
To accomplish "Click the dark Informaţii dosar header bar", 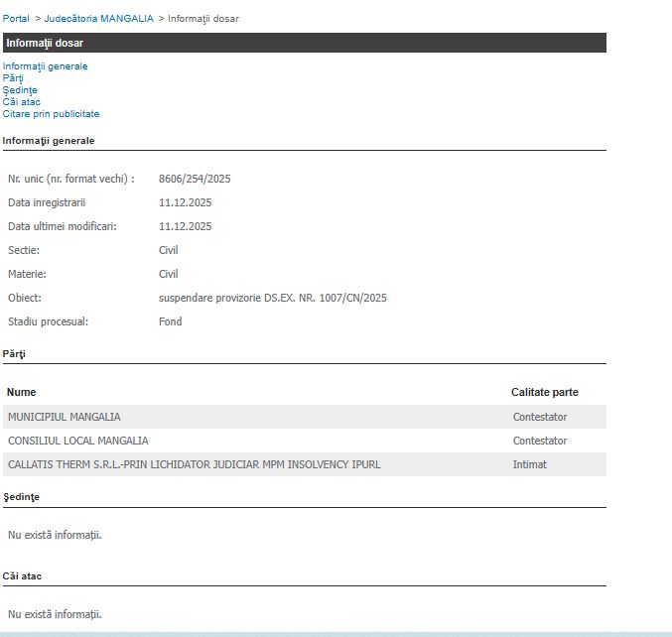I will coord(303,43).
